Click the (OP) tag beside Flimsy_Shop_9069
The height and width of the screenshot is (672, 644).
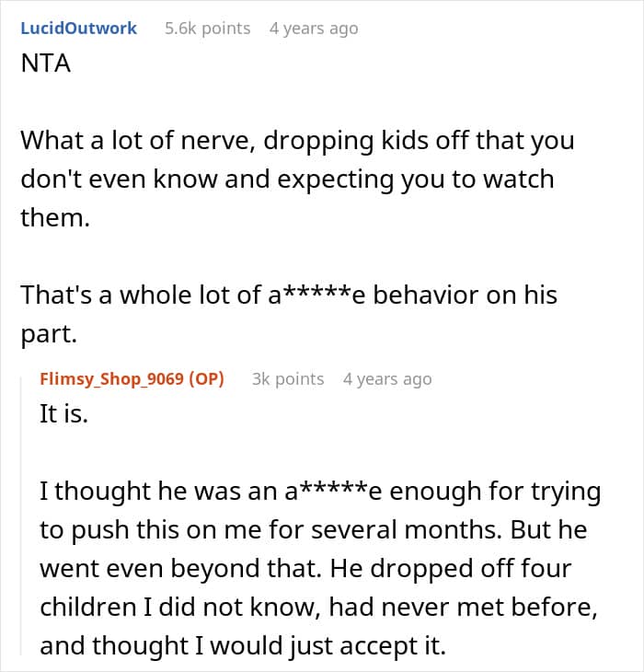tap(206, 379)
